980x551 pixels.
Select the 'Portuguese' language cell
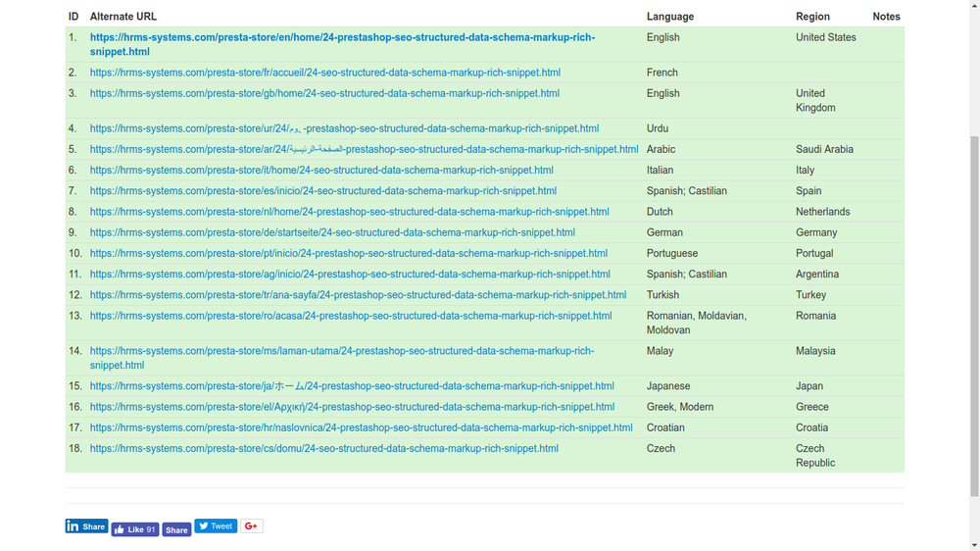click(672, 253)
